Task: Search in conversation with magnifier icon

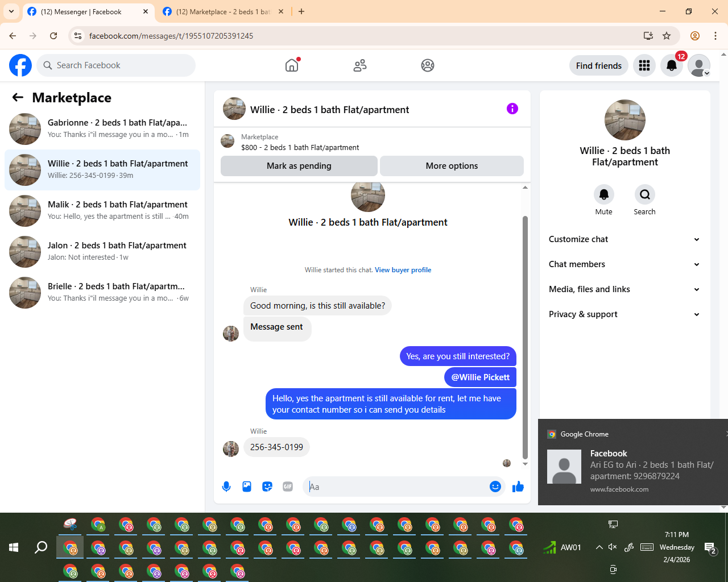Action: point(645,194)
